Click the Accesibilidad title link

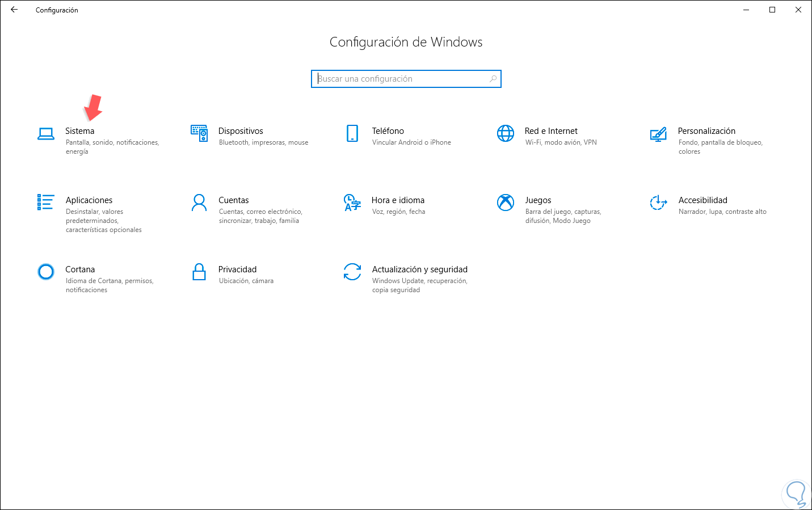click(703, 200)
